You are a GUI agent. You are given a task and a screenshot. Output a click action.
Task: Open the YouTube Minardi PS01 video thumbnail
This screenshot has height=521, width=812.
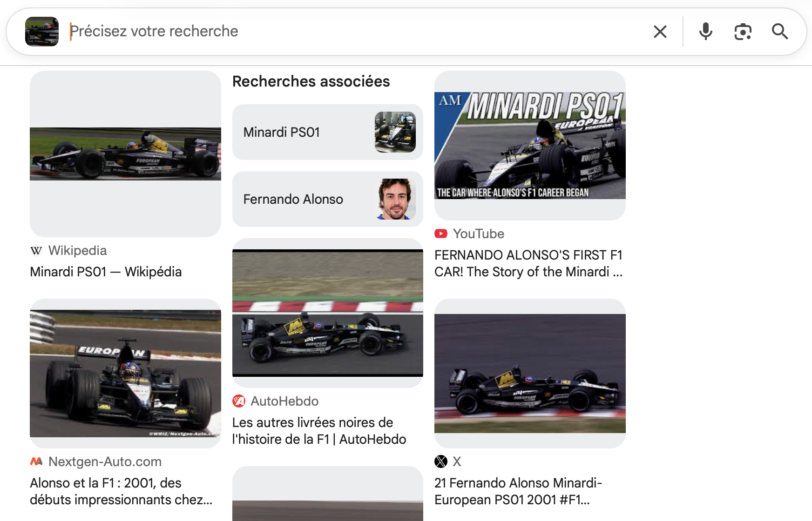pos(530,146)
